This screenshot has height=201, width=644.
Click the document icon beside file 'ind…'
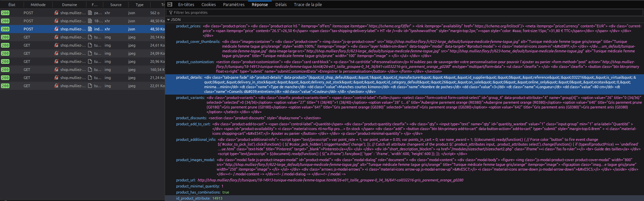pos(90,29)
